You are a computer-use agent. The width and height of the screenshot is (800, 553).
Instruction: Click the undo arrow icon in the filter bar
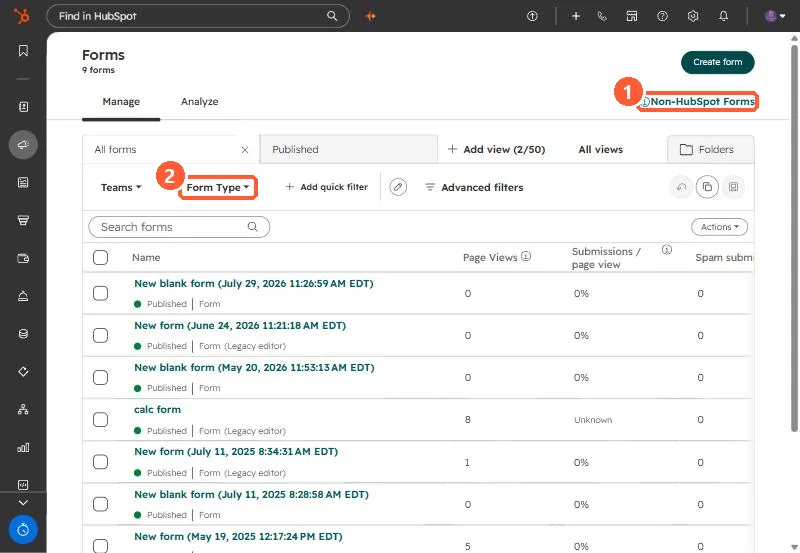[x=681, y=187]
